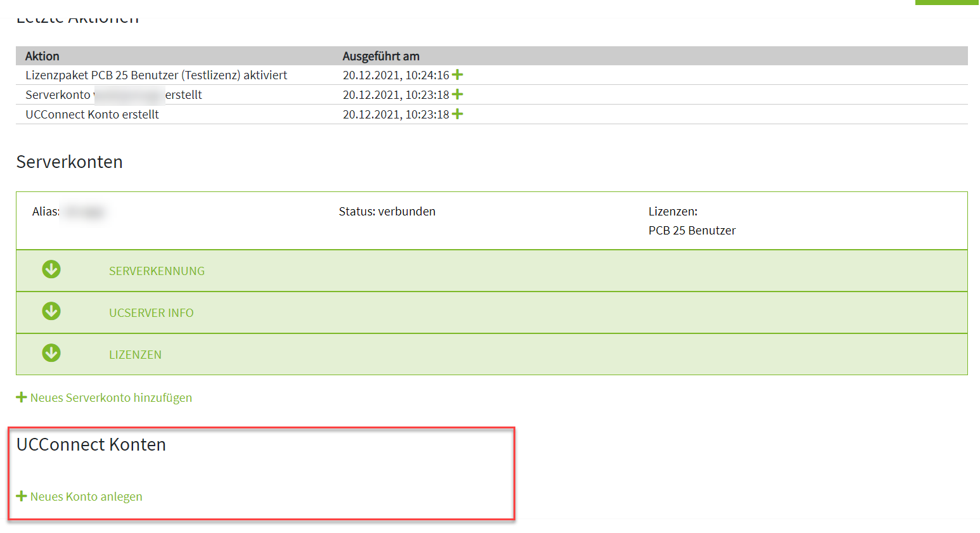Add a new server account via link
This screenshot has width=980, height=533.
tap(111, 398)
